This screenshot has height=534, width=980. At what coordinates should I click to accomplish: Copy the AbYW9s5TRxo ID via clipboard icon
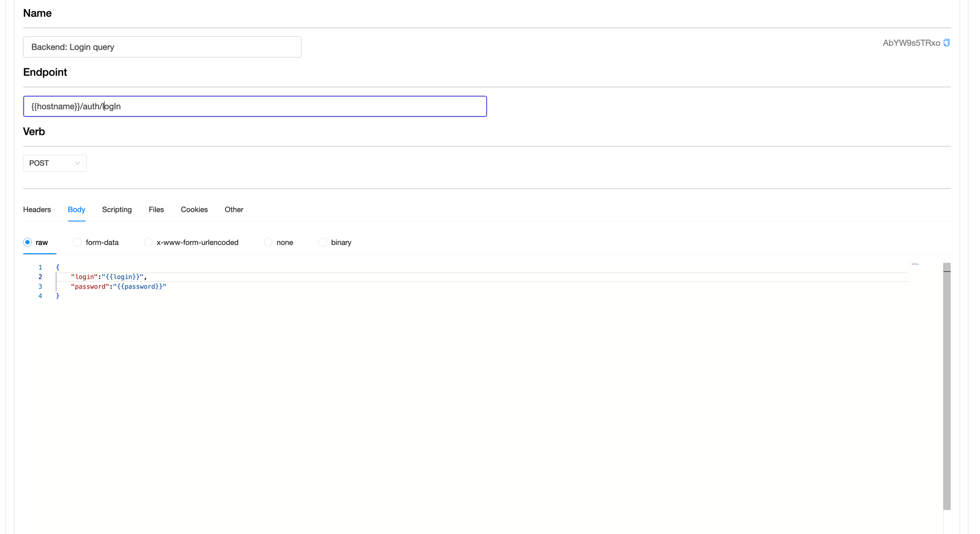946,43
